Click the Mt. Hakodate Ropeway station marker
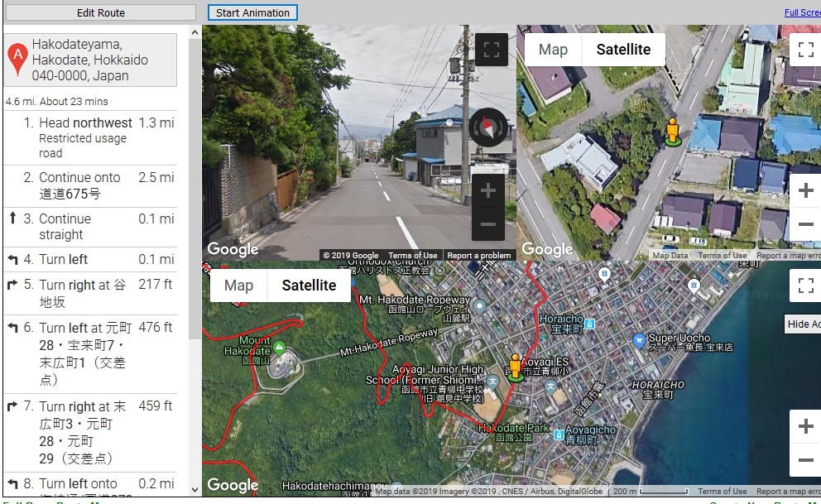Image resolution: width=821 pixels, height=504 pixels. click(479, 305)
